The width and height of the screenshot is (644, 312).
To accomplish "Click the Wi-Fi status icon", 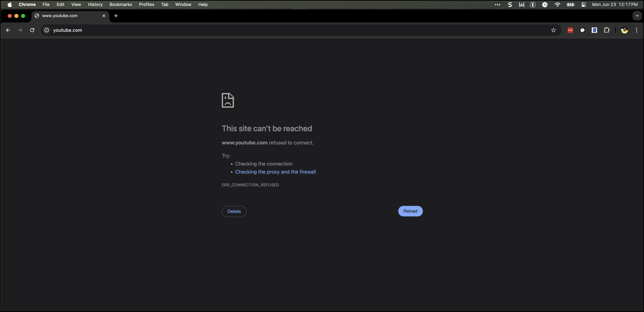I will tap(557, 5).
